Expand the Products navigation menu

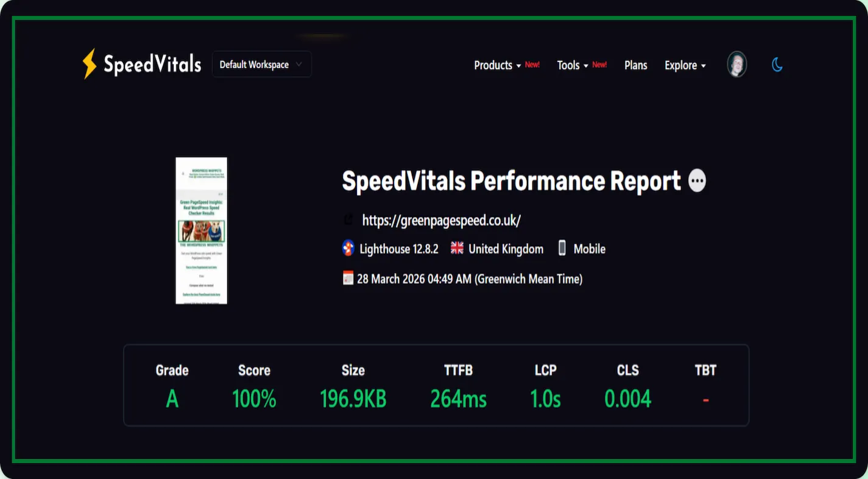pyautogui.click(x=497, y=65)
